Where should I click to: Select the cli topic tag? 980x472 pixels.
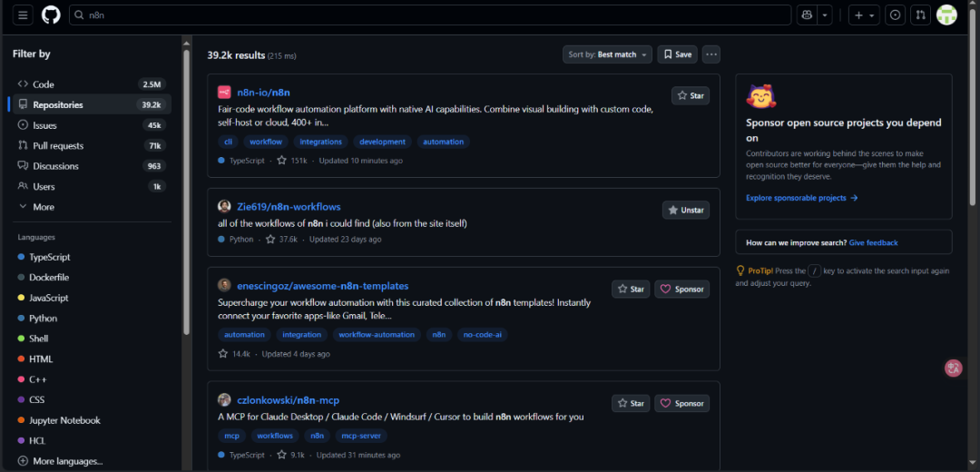tap(228, 142)
